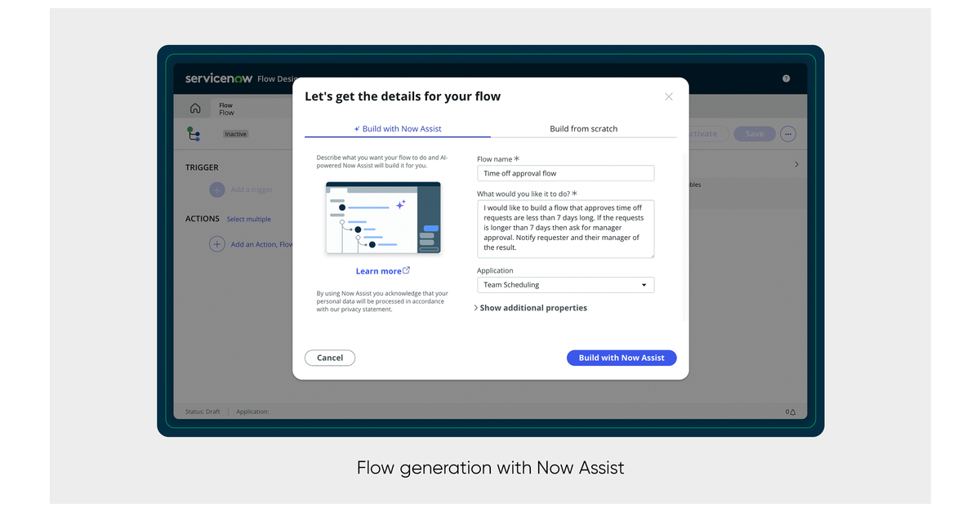The width and height of the screenshot is (980, 512).
Task: Expand the Show additional properties section
Action: (x=532, y=308)
